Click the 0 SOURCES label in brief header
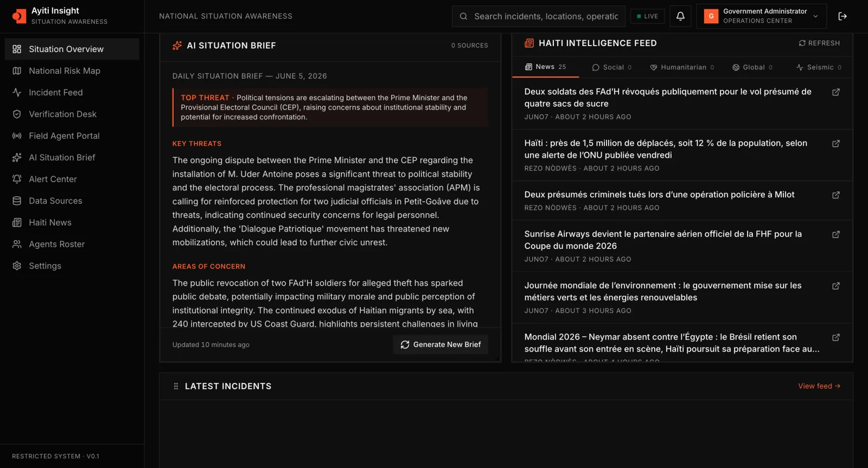Screen dimensions: 868x468 coord(469,46)
